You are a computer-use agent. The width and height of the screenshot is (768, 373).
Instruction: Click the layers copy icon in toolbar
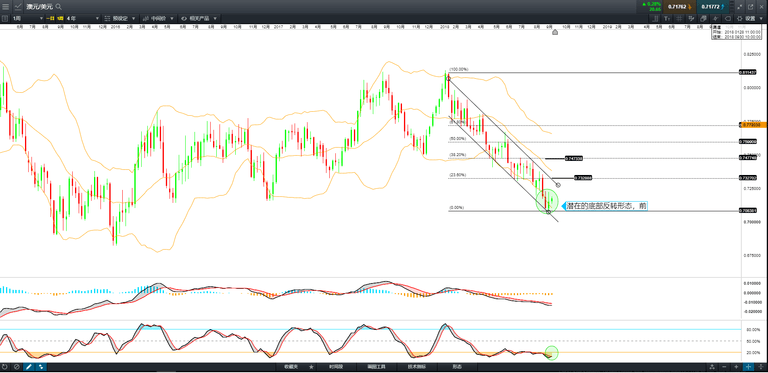click(x=703, y=18)
